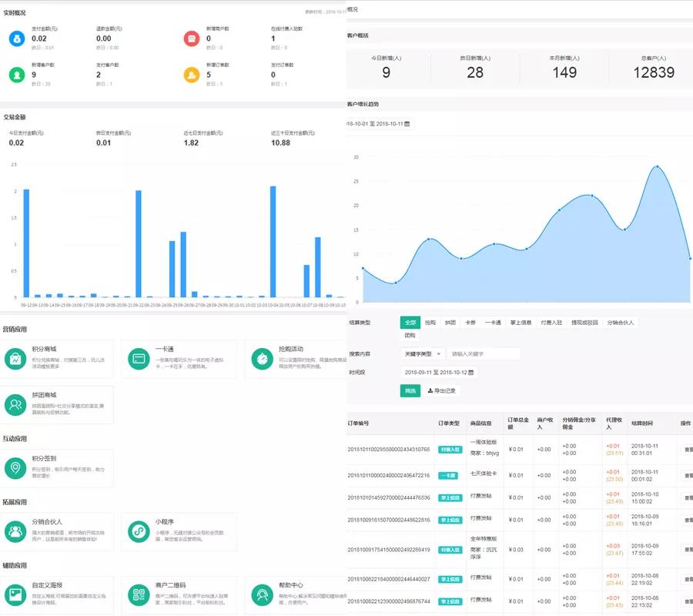
Task: Click the 结算时间 column header
Action: tap(641, 423)
